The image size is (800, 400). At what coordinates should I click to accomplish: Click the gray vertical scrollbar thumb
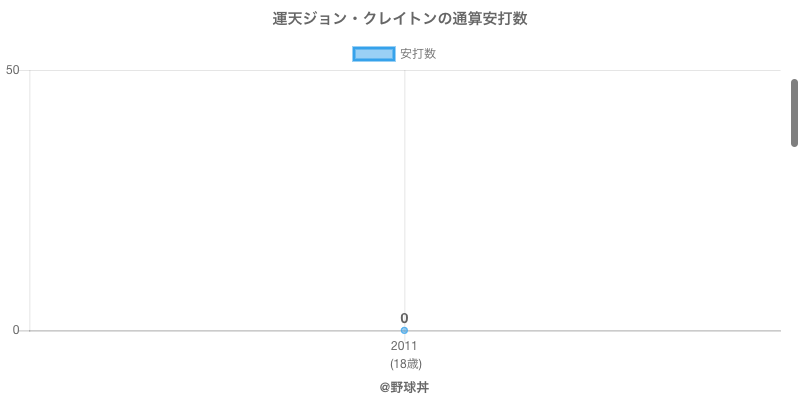click(x=794, y=112)
